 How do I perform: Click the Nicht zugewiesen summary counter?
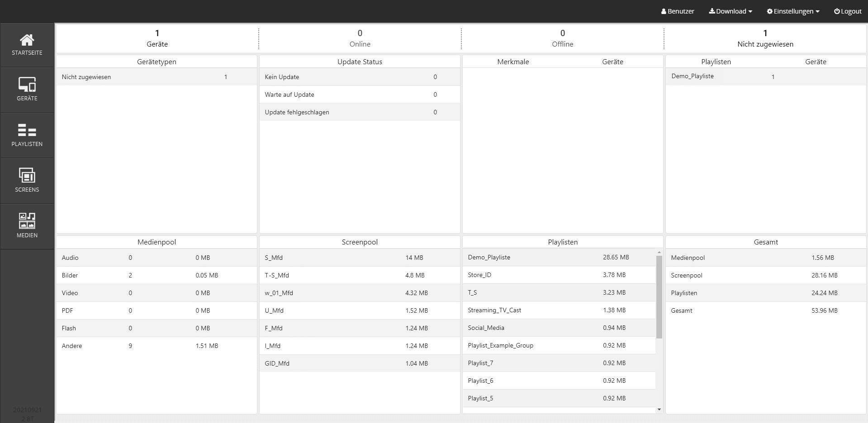pos(765,38)
